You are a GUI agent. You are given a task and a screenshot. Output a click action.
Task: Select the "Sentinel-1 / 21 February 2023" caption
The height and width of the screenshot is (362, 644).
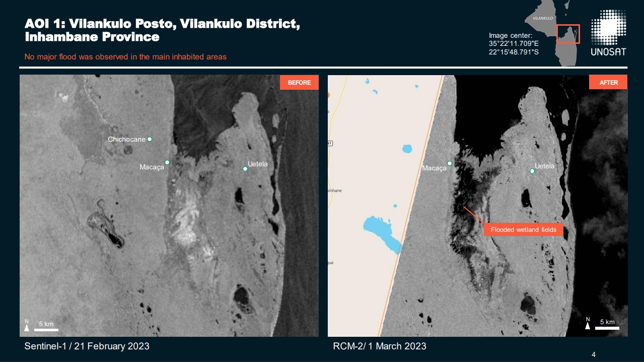(x=87, y=346)
